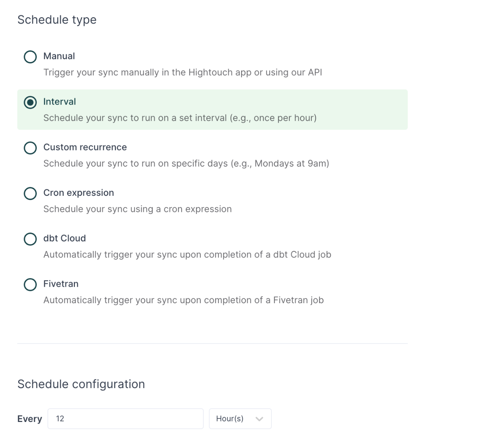Viewport: 493px width, 448px height.
Task: Click "Schedule your sync using a cron expression"
Action: pyautogui.click(x=137, y=209)
